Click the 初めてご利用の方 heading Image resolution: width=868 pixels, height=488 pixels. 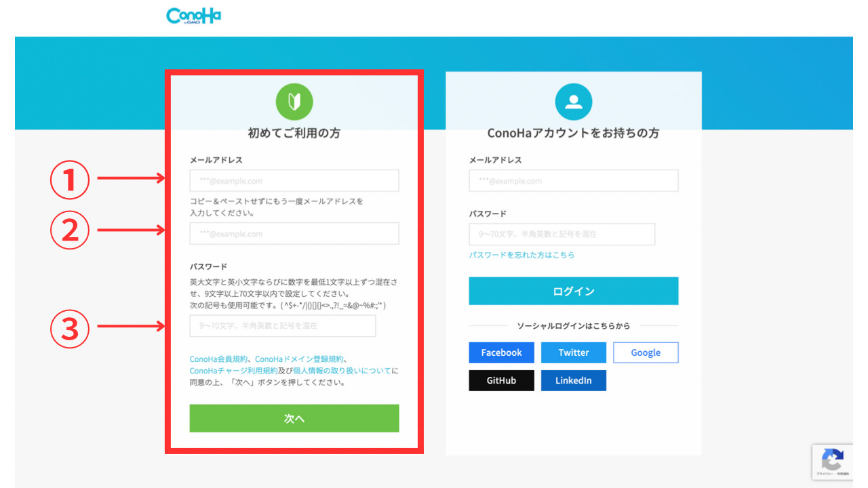(x=294, y=134)
